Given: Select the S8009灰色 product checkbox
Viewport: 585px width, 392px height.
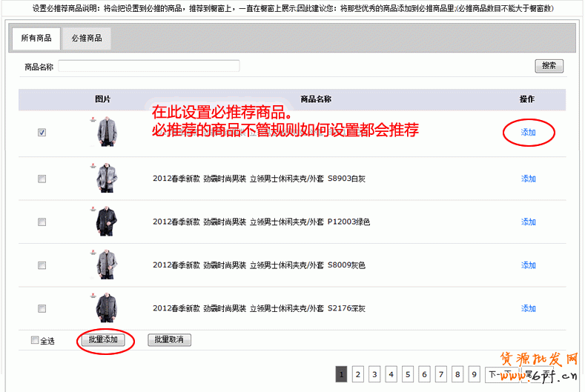Looking at the screenshot, I should [x=42, y=265].
